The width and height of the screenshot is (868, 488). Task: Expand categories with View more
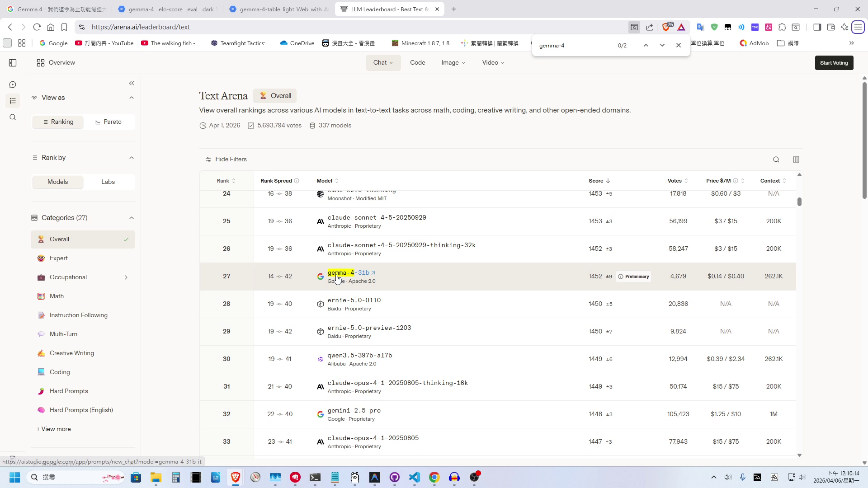click(53, 429)
